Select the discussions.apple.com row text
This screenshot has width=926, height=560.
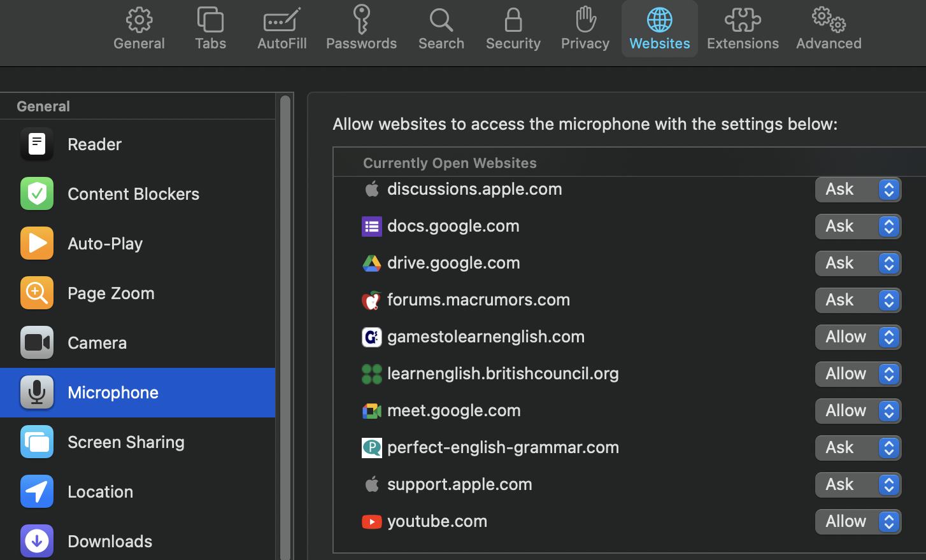474,189
